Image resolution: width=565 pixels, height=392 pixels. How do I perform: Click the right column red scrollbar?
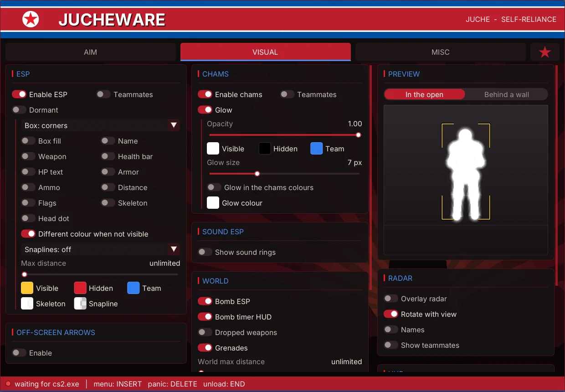click(556, 175)
